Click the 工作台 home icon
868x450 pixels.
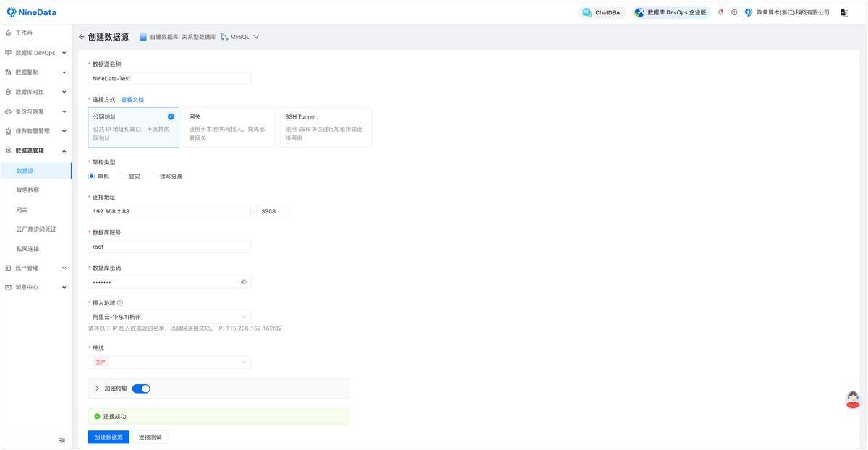click(x=8, y=33)
